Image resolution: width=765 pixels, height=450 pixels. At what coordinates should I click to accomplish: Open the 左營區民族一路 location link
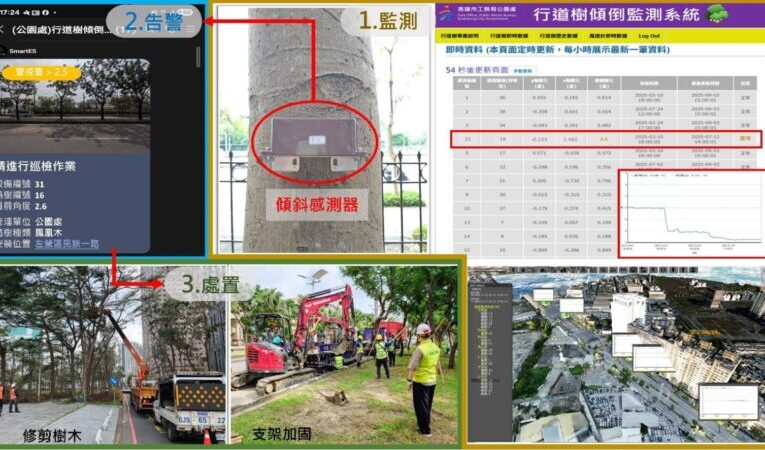67,244
